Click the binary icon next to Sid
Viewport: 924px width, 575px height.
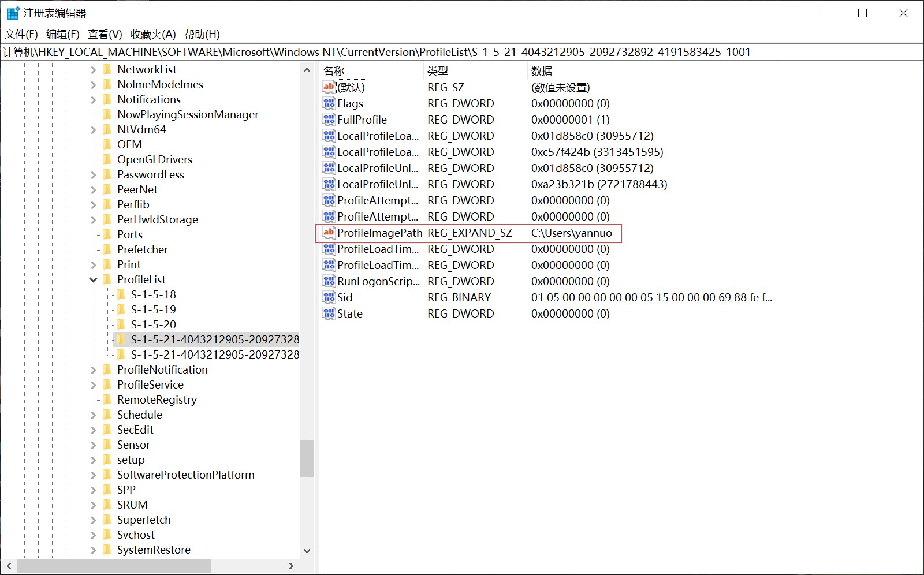pyautogui.click(x=329, y=297)
